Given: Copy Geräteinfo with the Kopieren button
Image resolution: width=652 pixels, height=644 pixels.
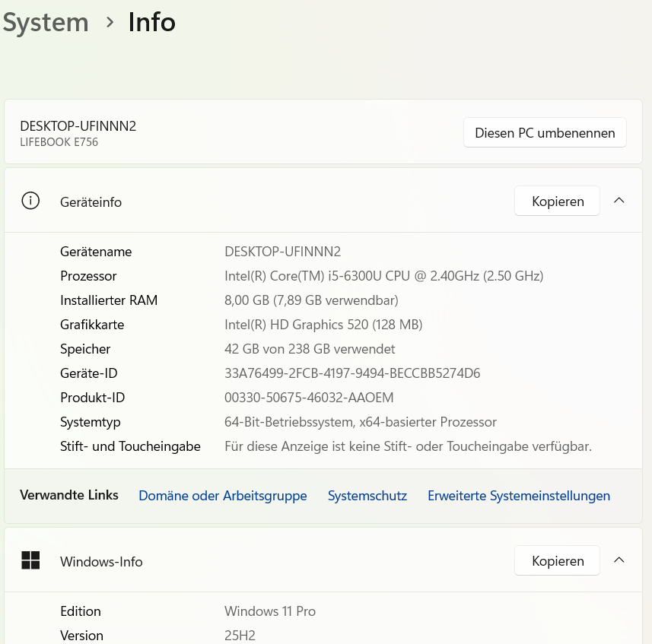Looking at the screenshot, I should pos(557,201).
